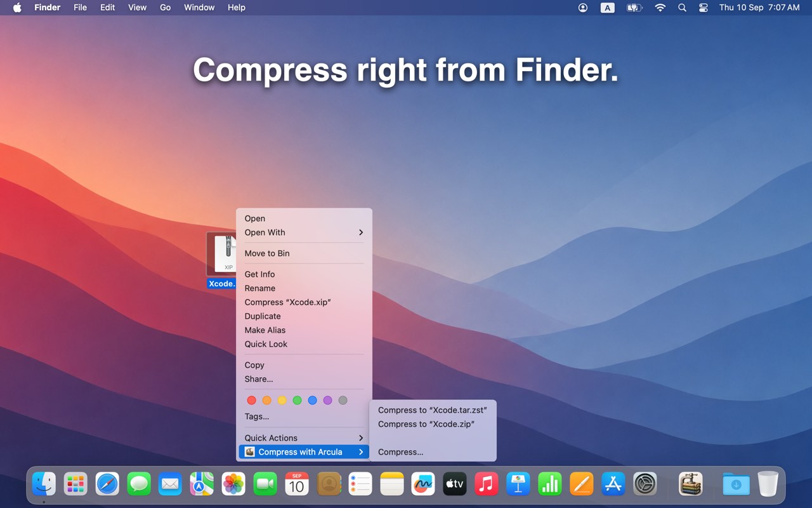Open Calendar showing SEP 10

[x=297, y=485]
